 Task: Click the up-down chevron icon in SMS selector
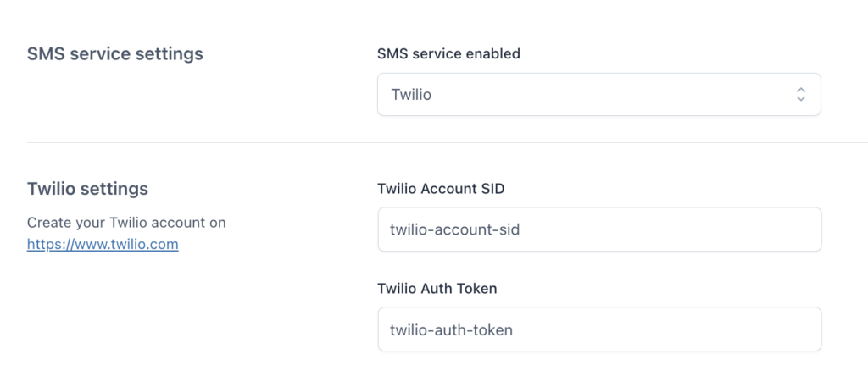[x=800, y=94]
